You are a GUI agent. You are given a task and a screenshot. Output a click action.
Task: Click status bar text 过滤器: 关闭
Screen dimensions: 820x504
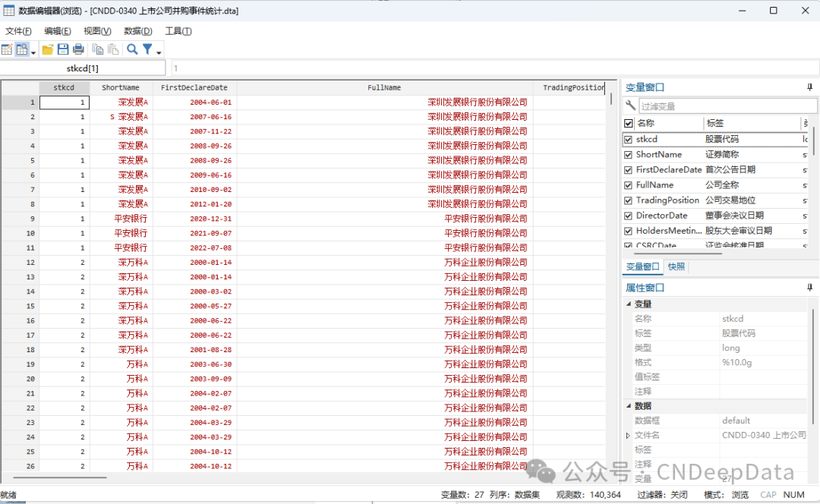click(662, 495)
